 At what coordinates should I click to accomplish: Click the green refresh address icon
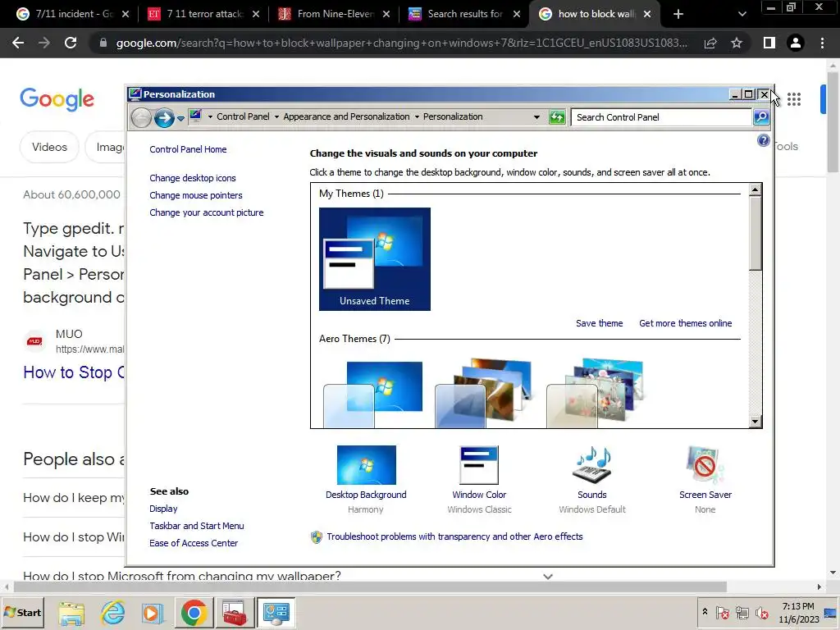tap(557, 116)
